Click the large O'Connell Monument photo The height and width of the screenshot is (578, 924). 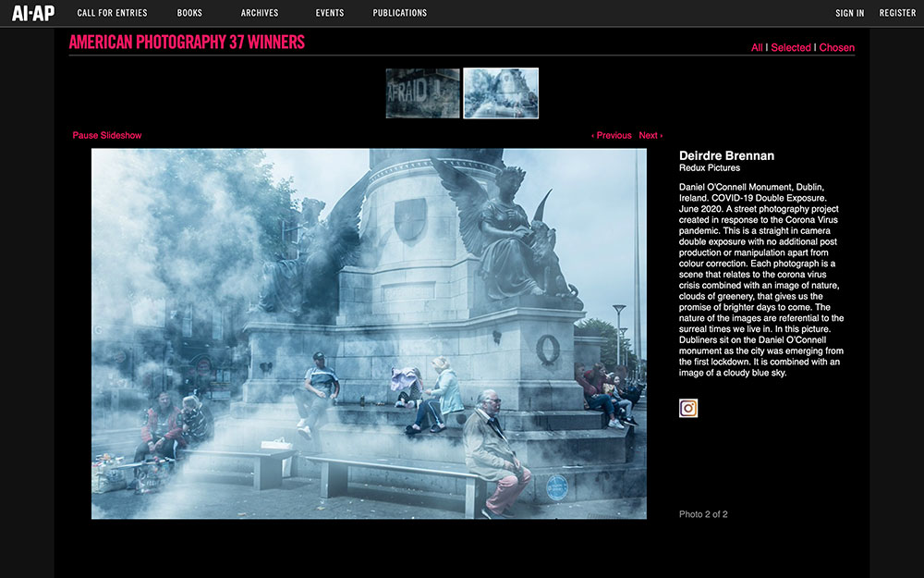click(x=369, y=333)
